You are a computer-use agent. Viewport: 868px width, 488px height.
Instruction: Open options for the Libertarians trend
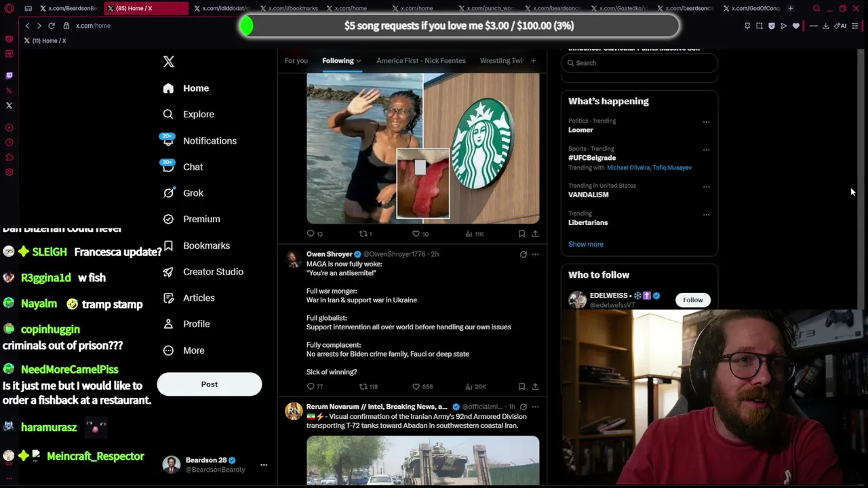(706, 215)
